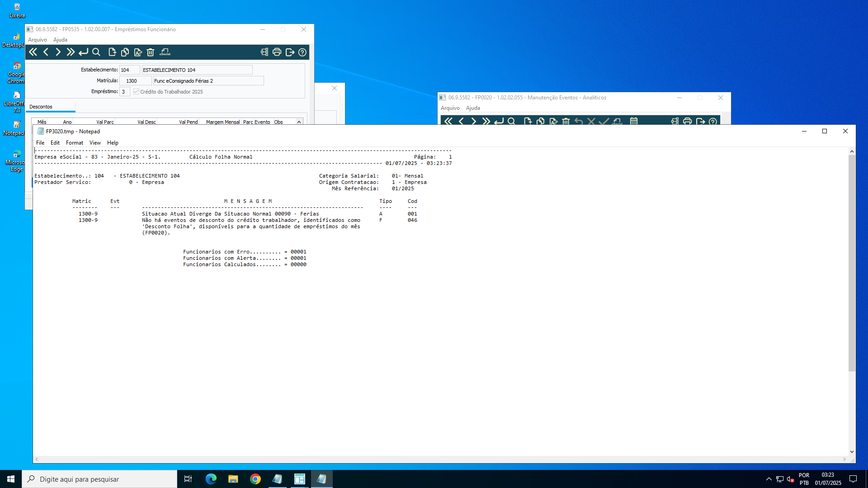The image size is (868, 488).
Task: Open Notepad Format menu
Action: (75, 143)
